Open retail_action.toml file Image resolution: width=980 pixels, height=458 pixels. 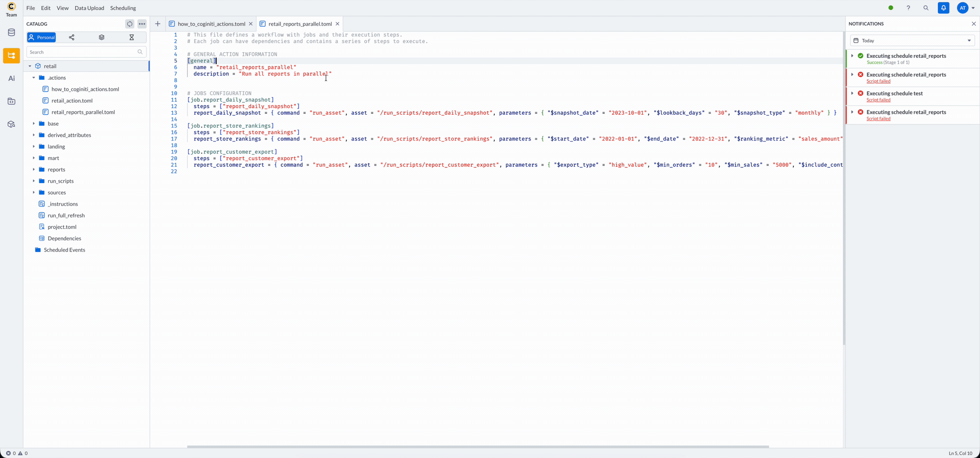[x=72, y=101]
